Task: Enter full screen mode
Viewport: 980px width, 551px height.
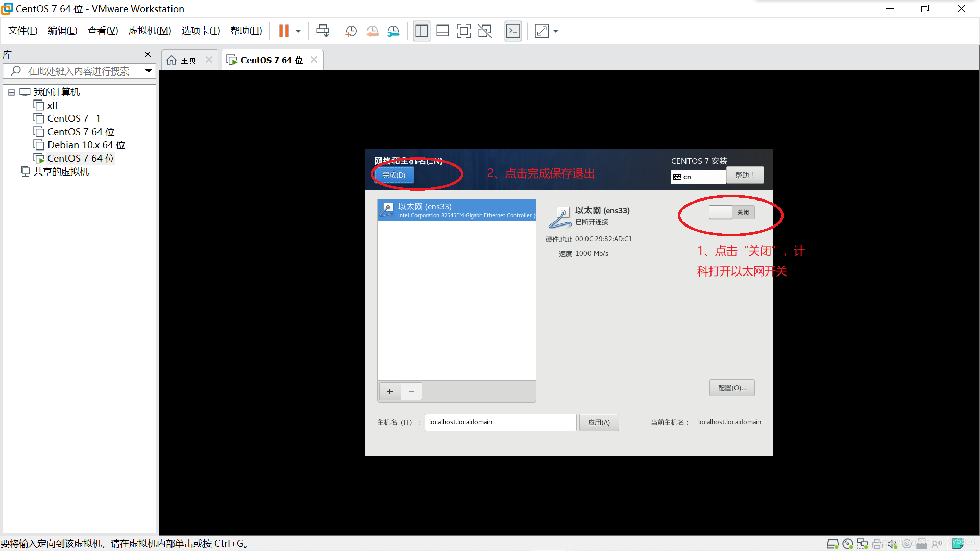Action: (463, 31)
